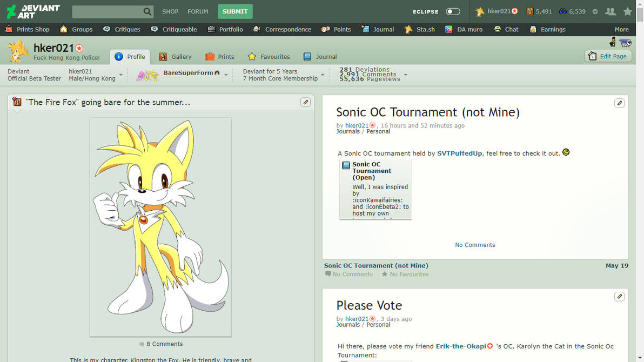Launch DA muro from toolbar

click(464, 29)
